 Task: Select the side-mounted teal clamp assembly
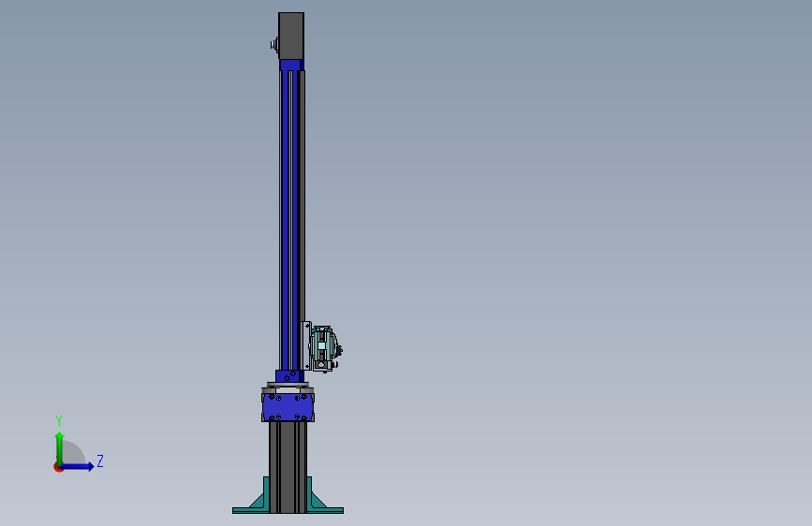click(325, 349)
